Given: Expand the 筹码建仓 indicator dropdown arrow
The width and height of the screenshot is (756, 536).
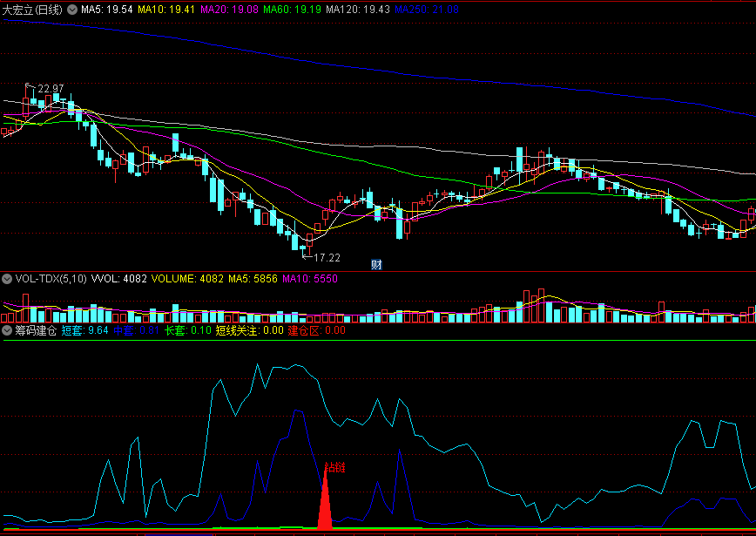Looking at the screenshot, I should (x=7, y=330).
